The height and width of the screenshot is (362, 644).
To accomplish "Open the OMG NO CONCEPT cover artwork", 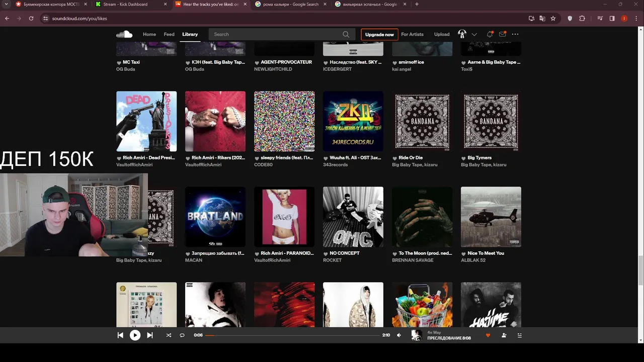I will [x=353, y=217].
